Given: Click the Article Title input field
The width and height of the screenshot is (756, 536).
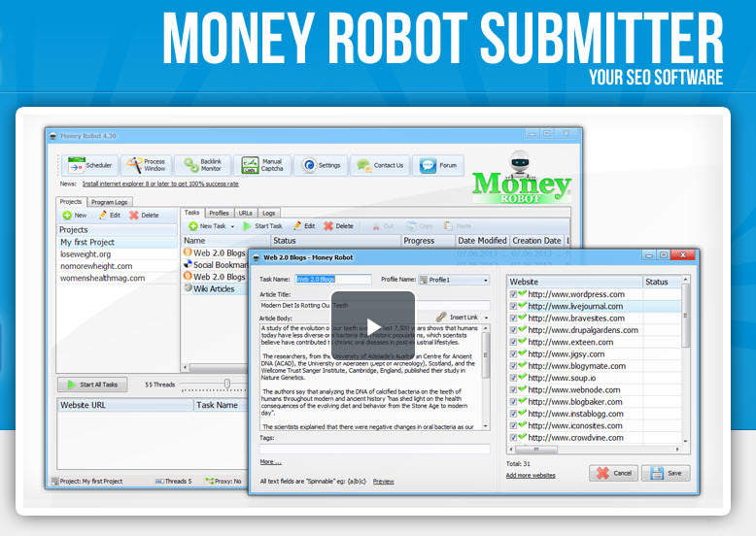Looking at the screenshot, I should tap(375, 305).
